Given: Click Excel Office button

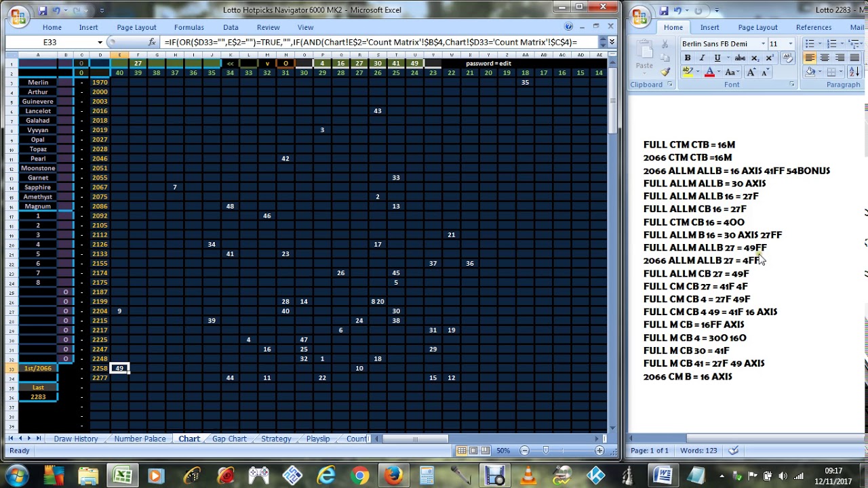Looking at the screenshot, I should point(17,16).
